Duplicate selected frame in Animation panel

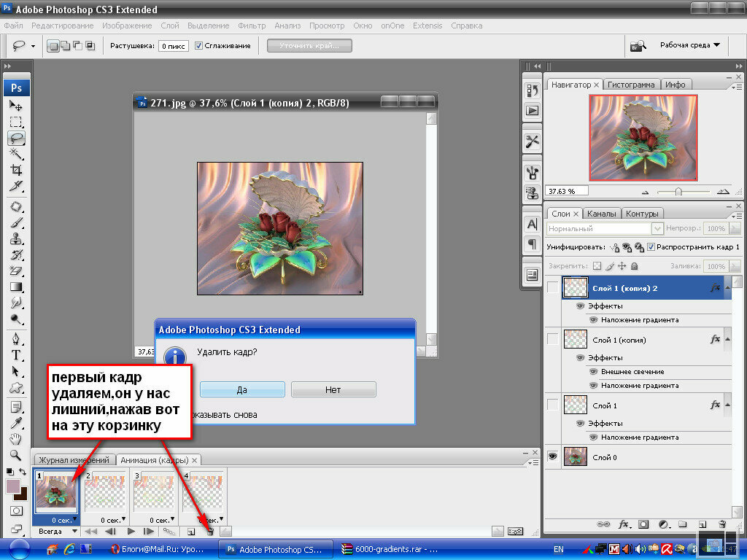(x=191, y=532)
